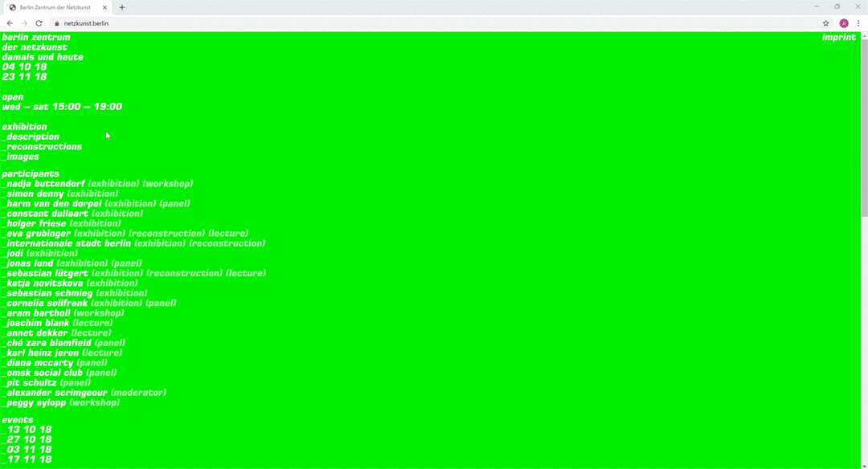The image size is (868, 469).
Task: Minimize the Chrome window
Action: click(x=817, y=6)
